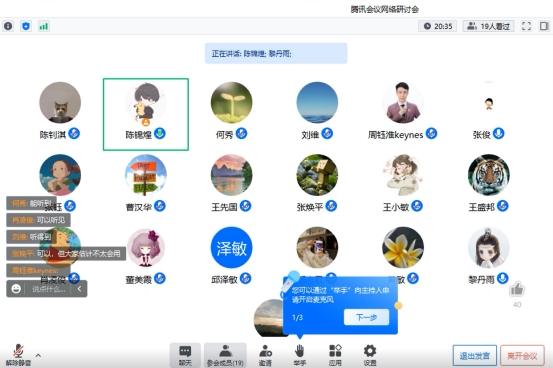Collapse the chat overlay with the chevron
The image size is (553, 368).
pos(79,289)
